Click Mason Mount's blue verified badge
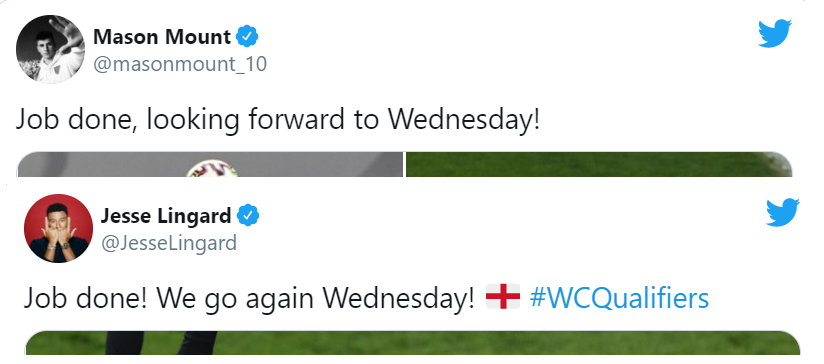 tap(246, 37)
